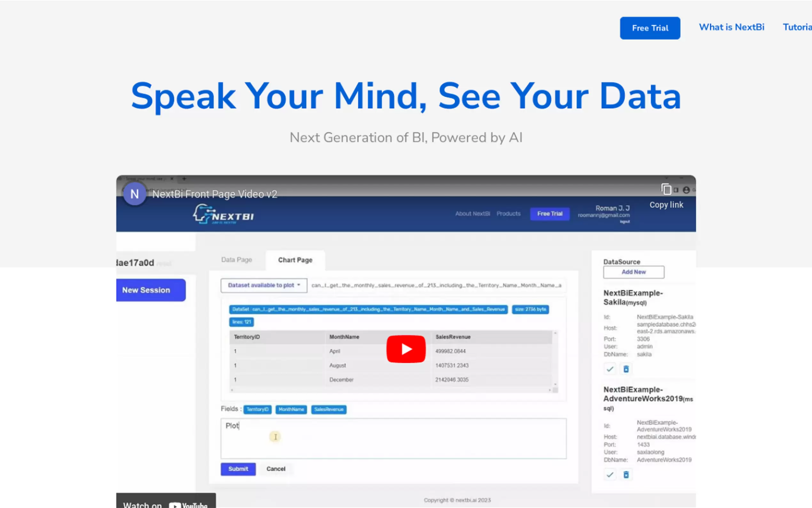Click the Tutorial link in navigation

point(797,27)
